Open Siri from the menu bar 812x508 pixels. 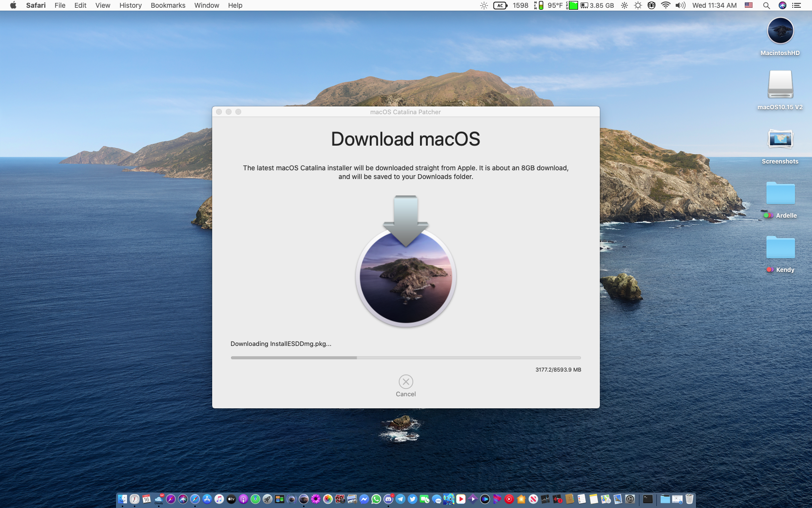pos(782,5)
